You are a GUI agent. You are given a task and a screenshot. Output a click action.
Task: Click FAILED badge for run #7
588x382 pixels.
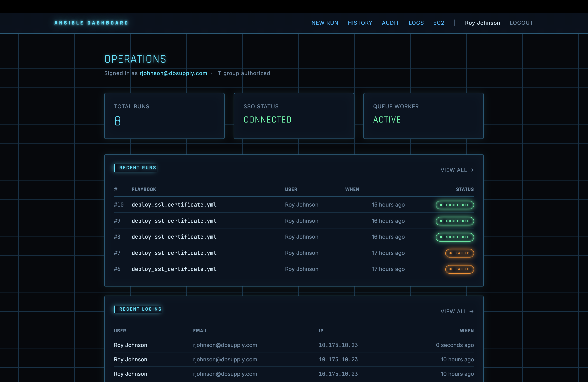click(459, 253)
